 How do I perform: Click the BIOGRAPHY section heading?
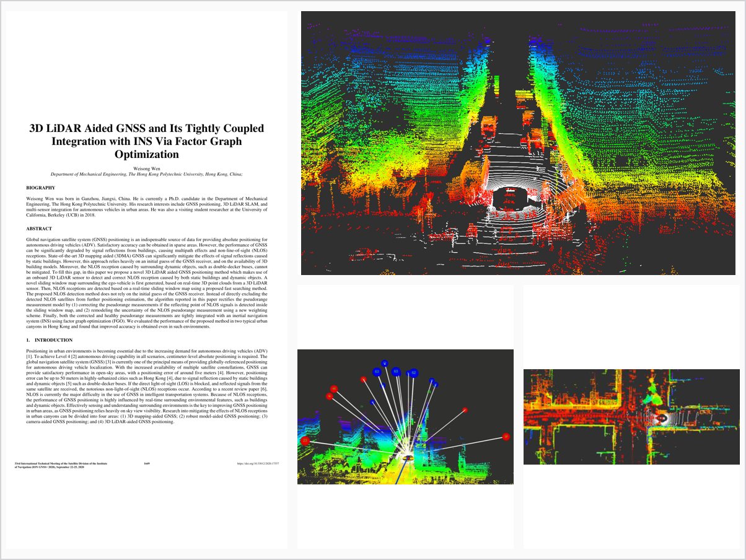pyautogui.click(x=40, y=188)
